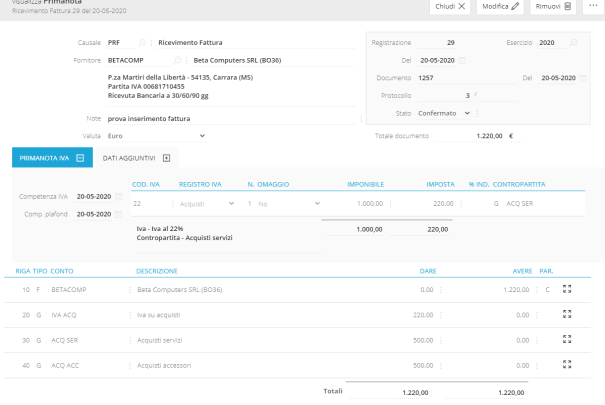Open the Valuta Euro dropdown
605x405 pixels.
coord(156,136)
